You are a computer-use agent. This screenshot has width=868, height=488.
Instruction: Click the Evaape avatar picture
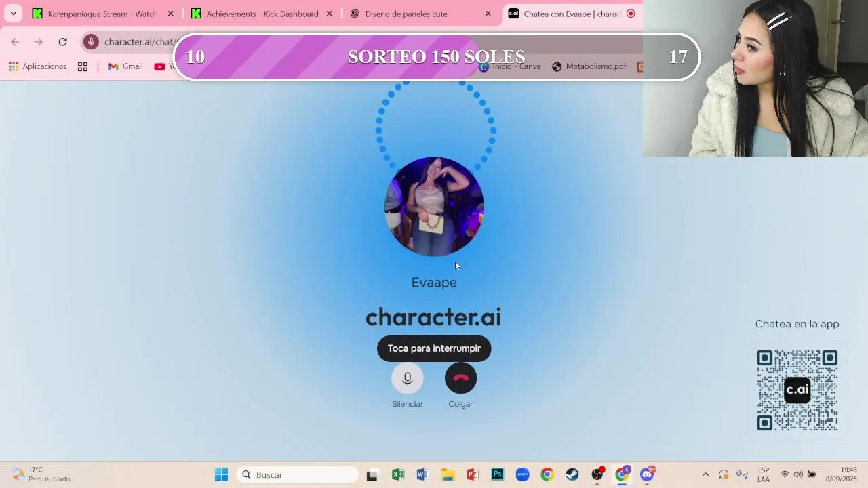coord(434,207)
